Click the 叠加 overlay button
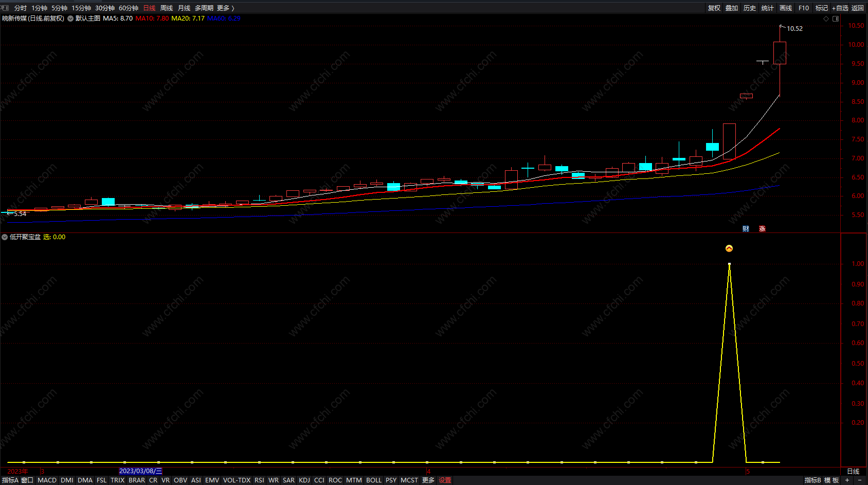The width and height of the screenshot is (868, 485). click(x=732, y=8)
